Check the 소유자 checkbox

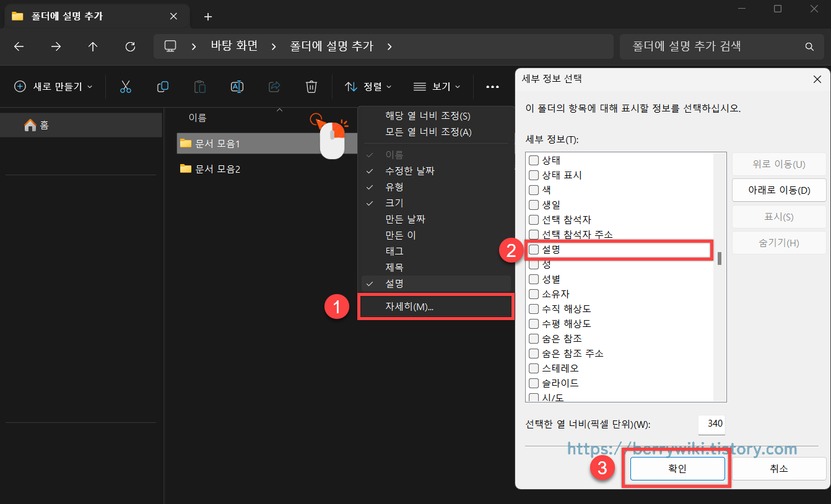(534, 293)
